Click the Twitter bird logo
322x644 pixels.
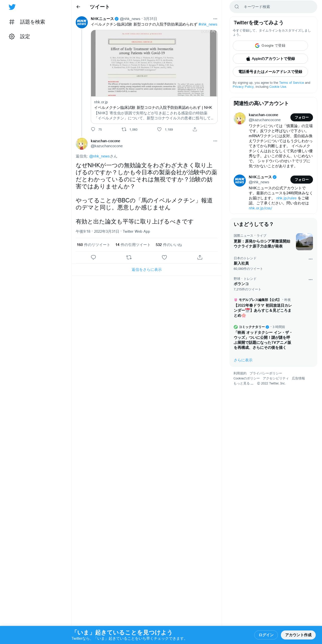12,7
